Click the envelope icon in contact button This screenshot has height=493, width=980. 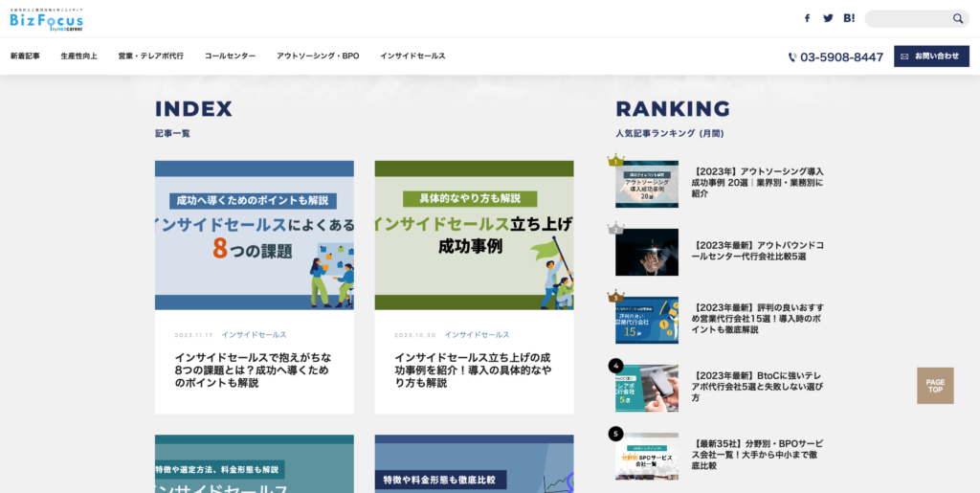[904, 56]
